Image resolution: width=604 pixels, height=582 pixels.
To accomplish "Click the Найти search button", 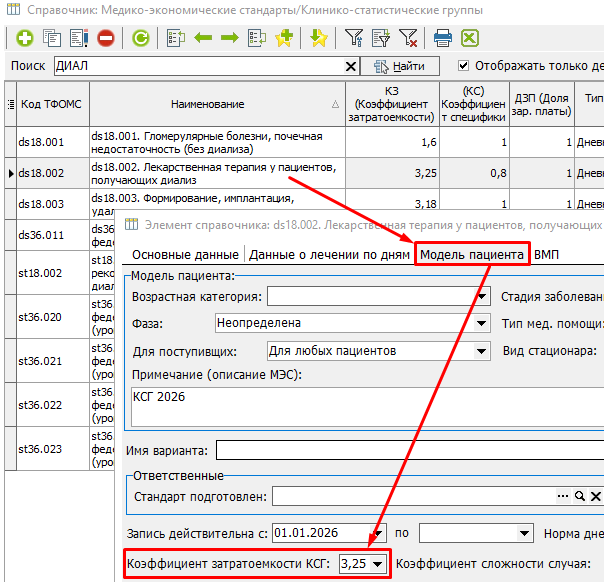I will 400,66.
